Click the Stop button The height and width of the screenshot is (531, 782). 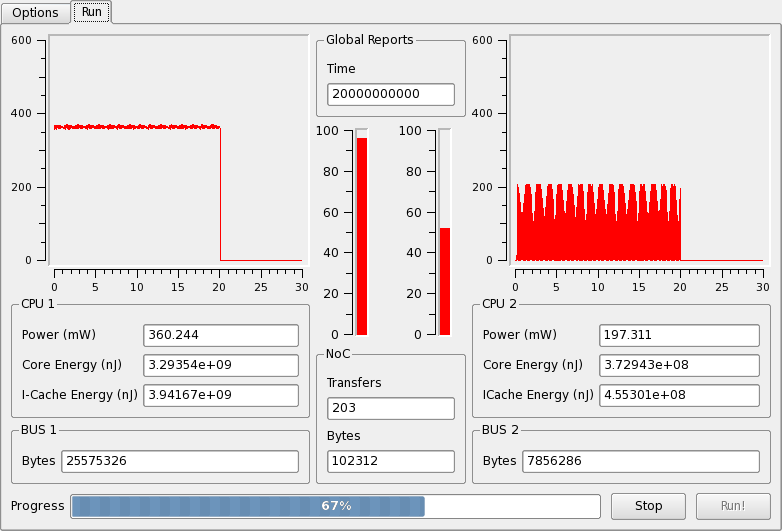tap(648, 506)
